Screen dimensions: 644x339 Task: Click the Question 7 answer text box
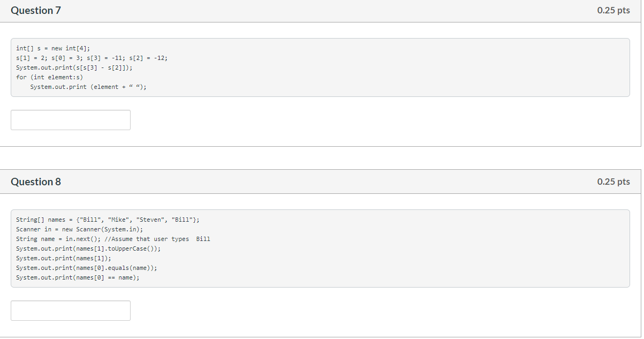(x=71, y=120)
